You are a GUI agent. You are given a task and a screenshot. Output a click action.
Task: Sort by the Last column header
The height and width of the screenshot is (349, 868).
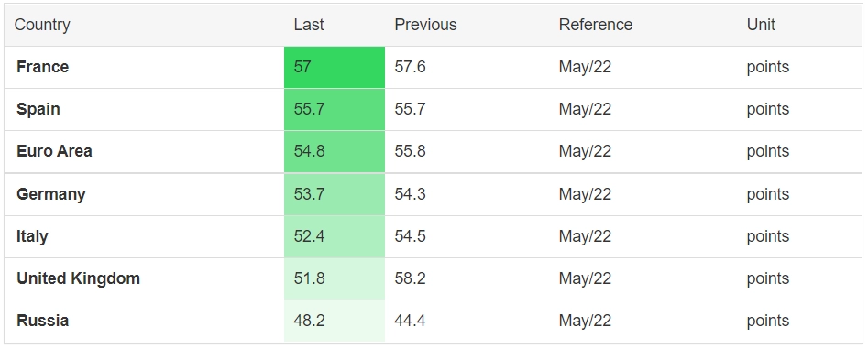point(309,25)
